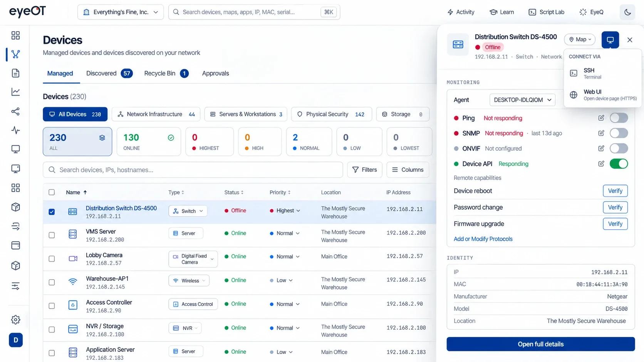Check the VMS Server row checkbox
The height and width of the screenshot is (362, 644).
[52, 235]
